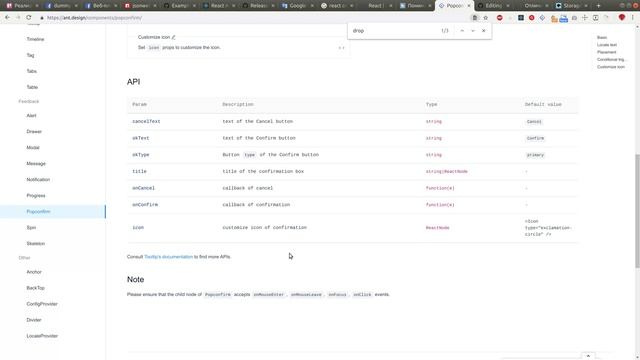Click the blue diamond extension icon

coord(542,18)
